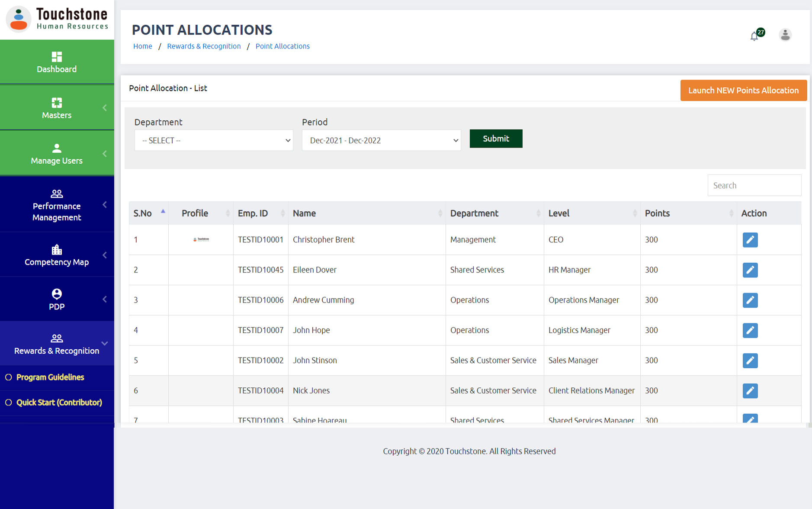
Task: Open edit for Nick Jones row
Action: [x=750, y=391]
